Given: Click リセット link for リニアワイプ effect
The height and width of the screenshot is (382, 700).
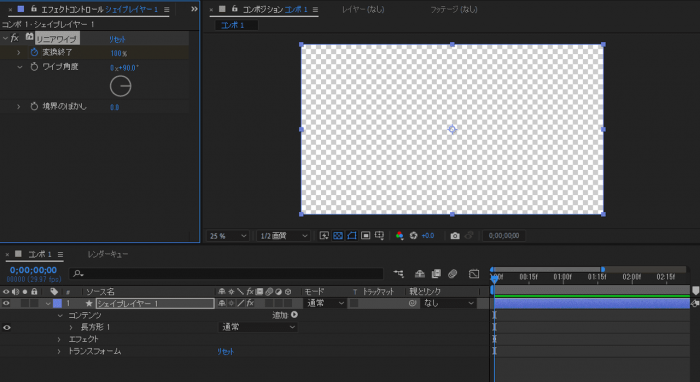Looking at the screenshot, I should [x=117, y=39].
